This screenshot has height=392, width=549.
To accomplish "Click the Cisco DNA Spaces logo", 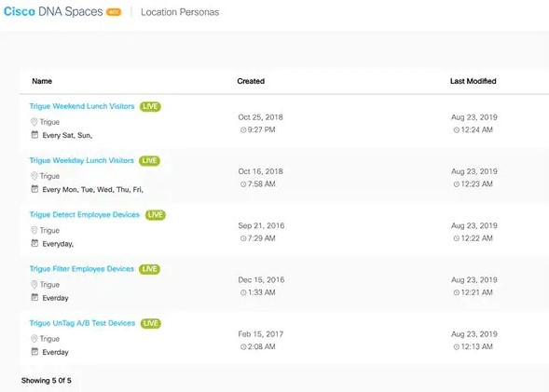I will click(53, 11).
